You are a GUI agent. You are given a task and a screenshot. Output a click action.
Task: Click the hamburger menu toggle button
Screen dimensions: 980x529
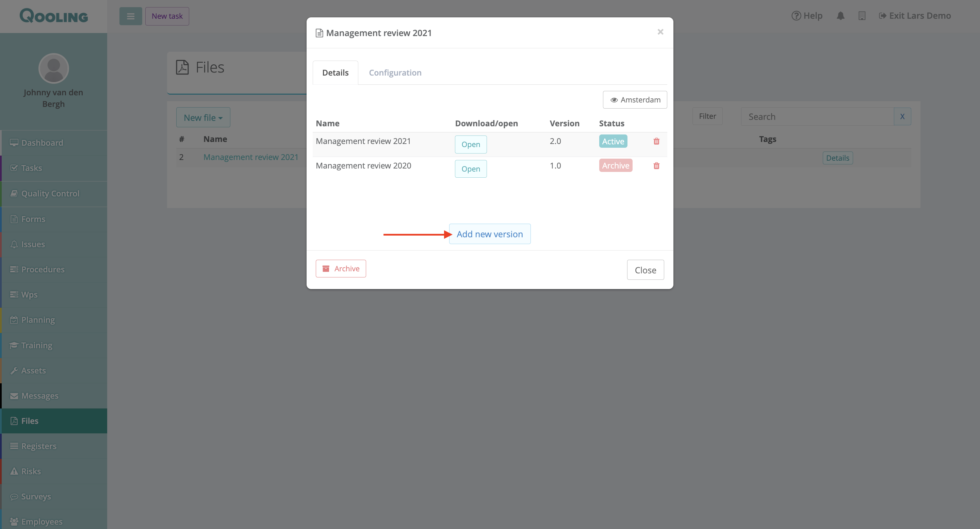[x=130, y=16]
